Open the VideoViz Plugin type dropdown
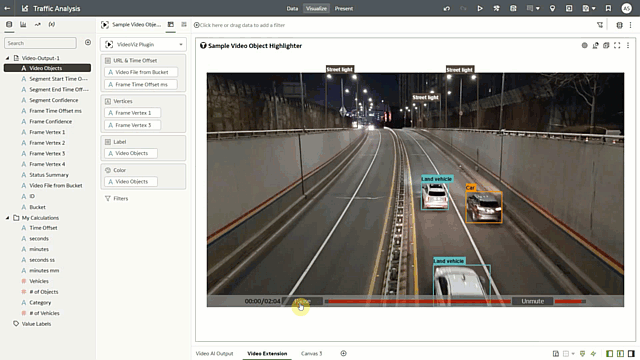 click(143, 44)
